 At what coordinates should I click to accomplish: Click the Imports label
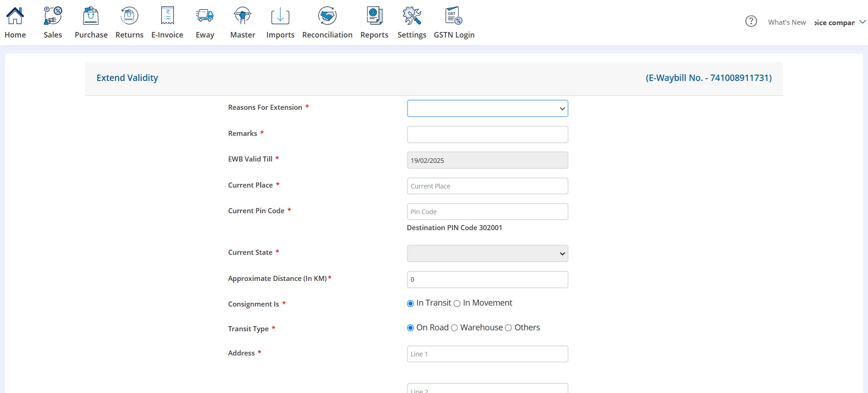tap(280, 35)
